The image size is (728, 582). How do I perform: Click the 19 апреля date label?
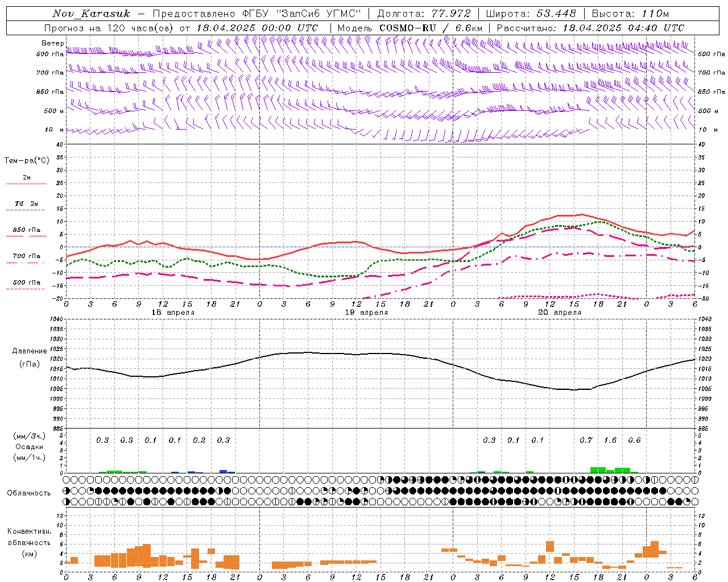coord(366,313)
